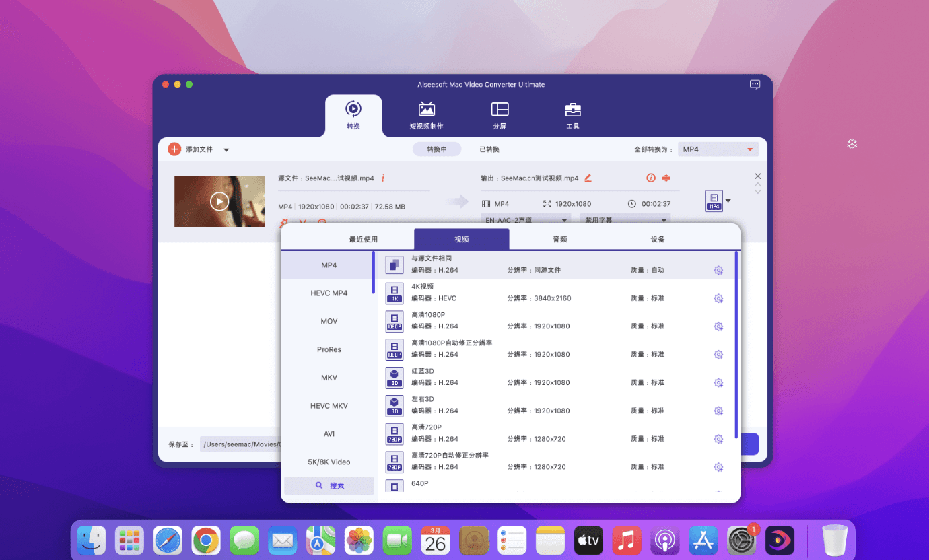Select the HEVC MP4 format
The width and height of the screenshot is (929, 560).
(x=329, y=293)
